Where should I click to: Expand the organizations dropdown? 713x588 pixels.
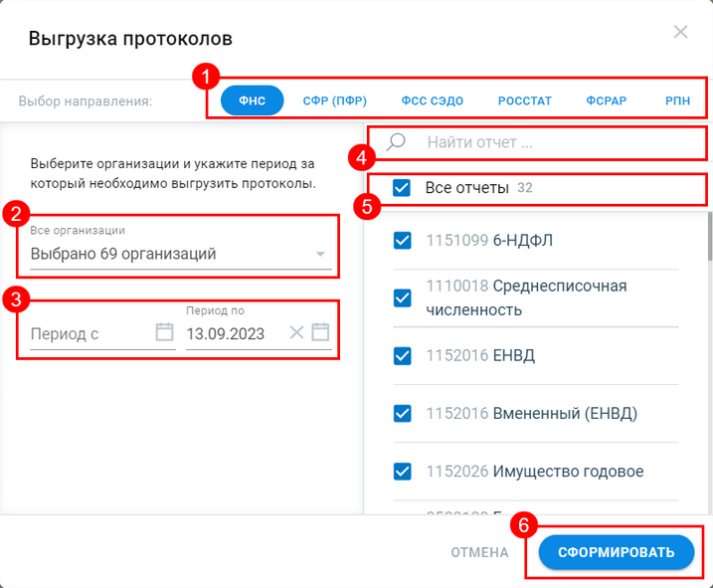(x=320, y=255)
